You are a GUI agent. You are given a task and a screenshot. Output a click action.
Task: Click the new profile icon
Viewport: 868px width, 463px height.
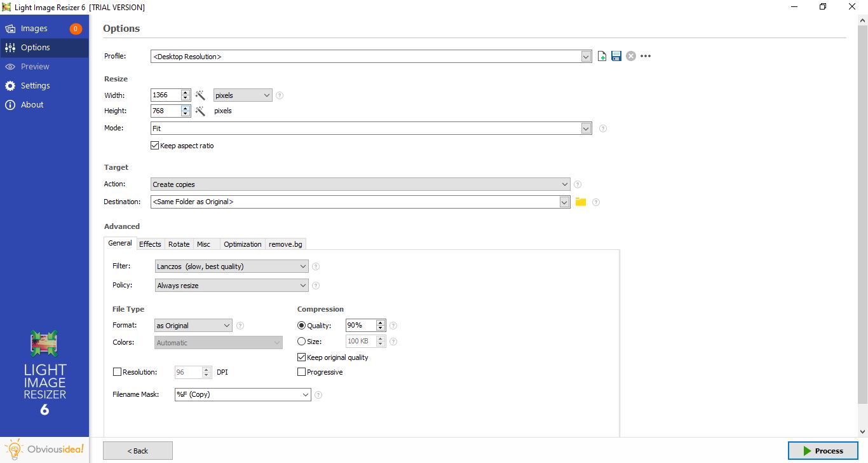[602, 56]
